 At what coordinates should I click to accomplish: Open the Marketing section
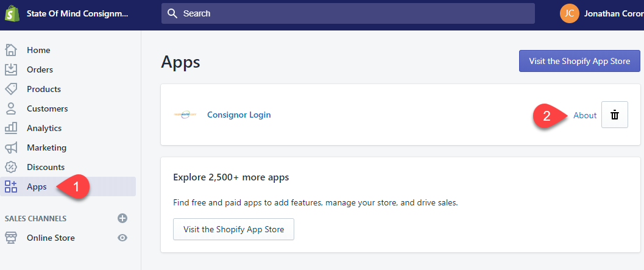pos(46,147)
